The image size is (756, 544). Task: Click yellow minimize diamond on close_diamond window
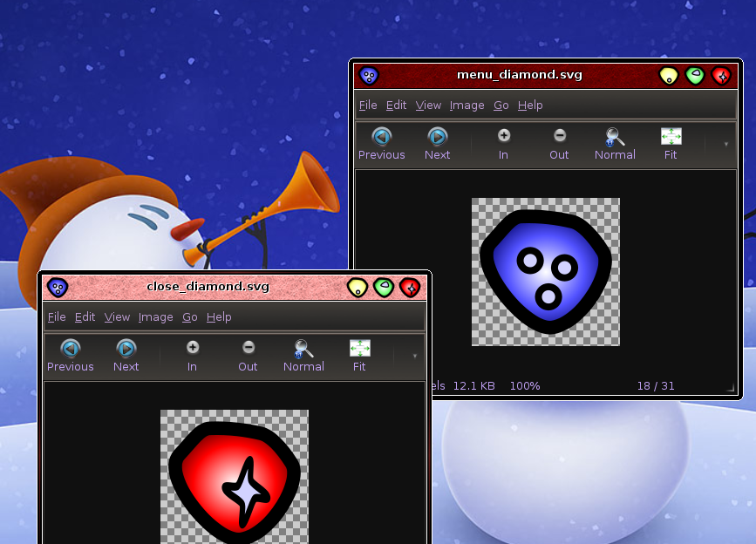(358, 288)
